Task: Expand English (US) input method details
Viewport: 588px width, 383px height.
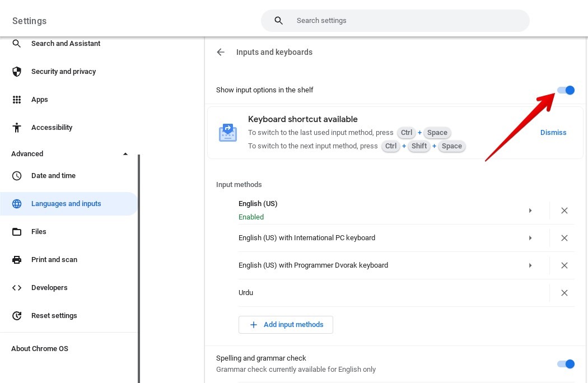Action: (530, 210)
